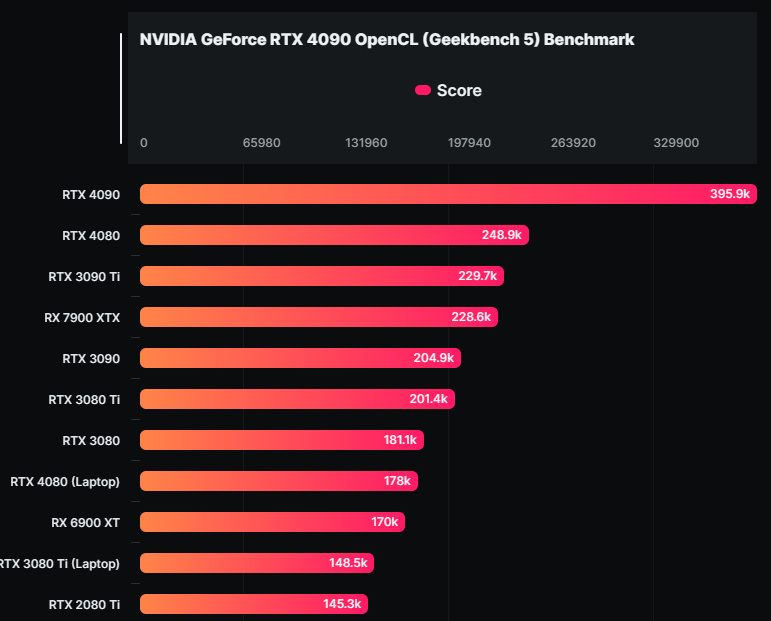Screen dimensions: 771x621
Task: Click the 248.9k value label
Action: [502, 235]
